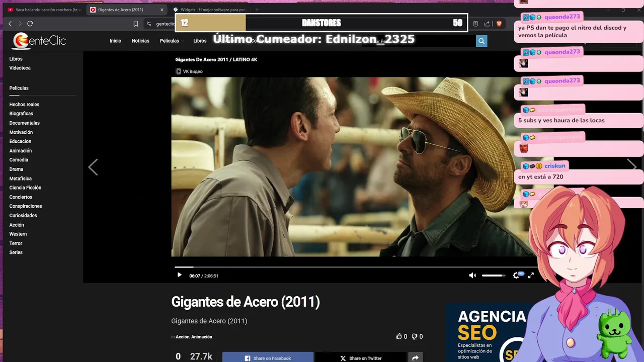Image resolution: width=644 pixels, height=362 pixels.
Task: Reload the page with the refresh icon
Action: [x=30, y=24]
